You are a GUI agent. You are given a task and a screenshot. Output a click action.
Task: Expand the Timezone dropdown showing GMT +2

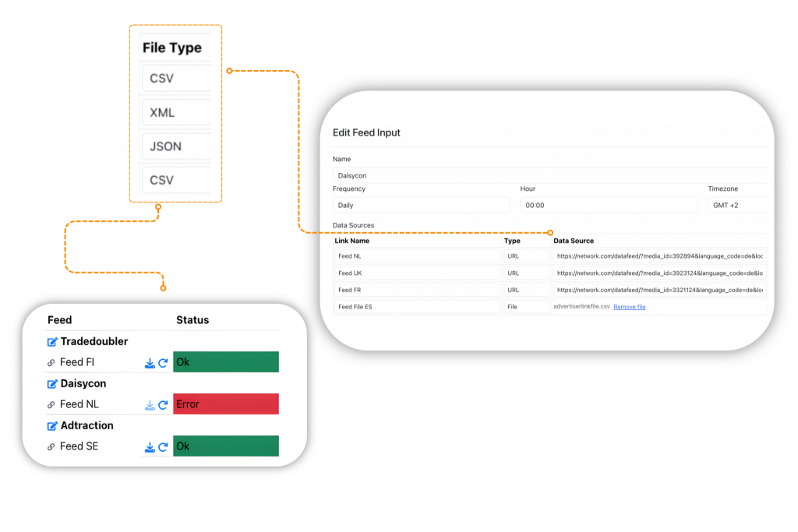point(737,206)
